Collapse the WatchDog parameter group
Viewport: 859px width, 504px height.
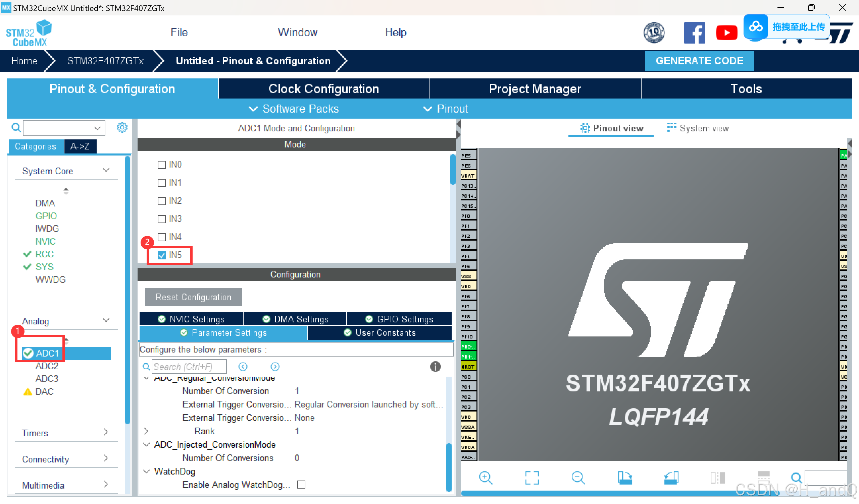click(x=147, y=471)
